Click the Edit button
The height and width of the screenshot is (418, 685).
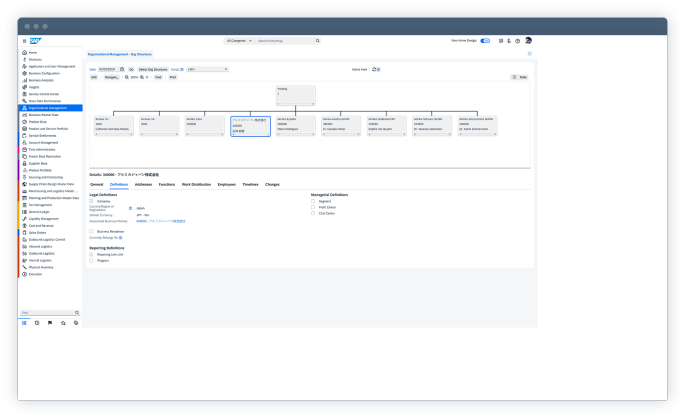[x=94, y=77]
